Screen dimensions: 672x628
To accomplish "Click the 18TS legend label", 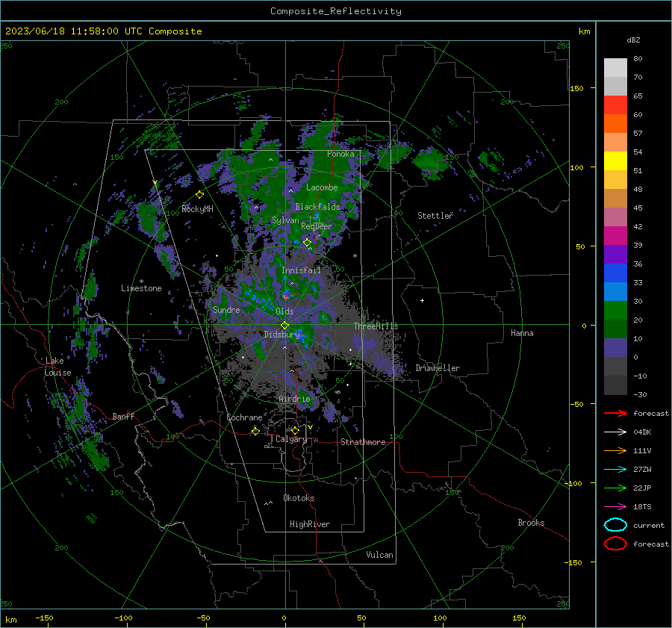I will pos(642,507).
